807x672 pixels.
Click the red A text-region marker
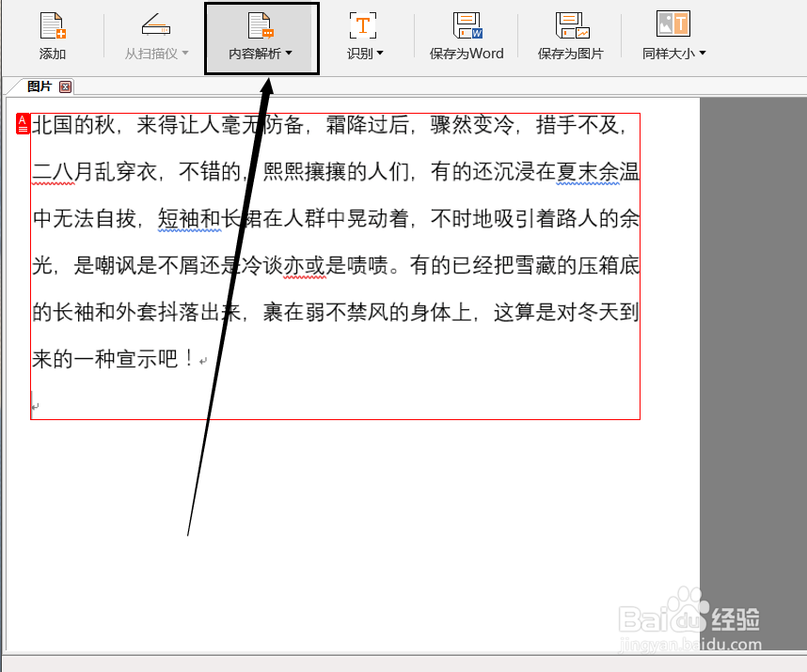22,124
